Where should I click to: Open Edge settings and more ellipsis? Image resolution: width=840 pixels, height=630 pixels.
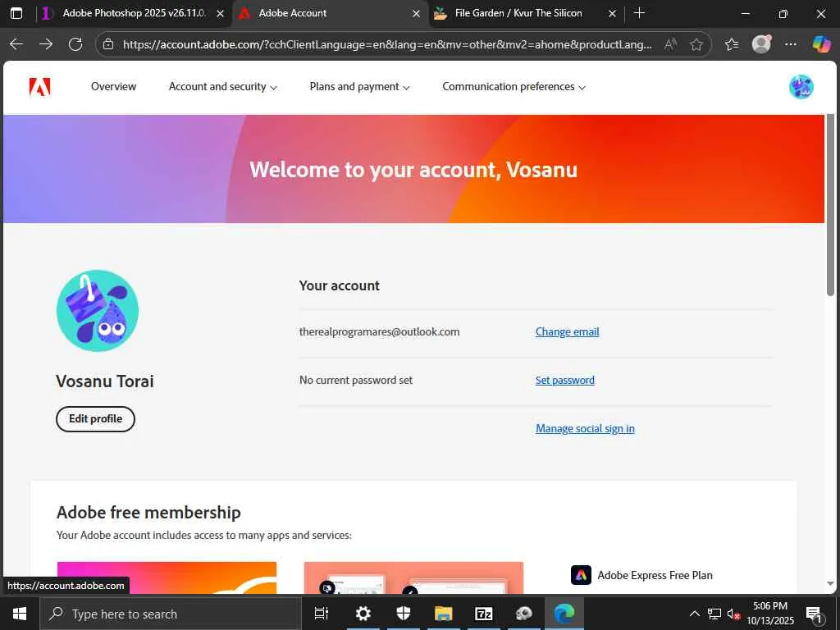coord(791,44)
